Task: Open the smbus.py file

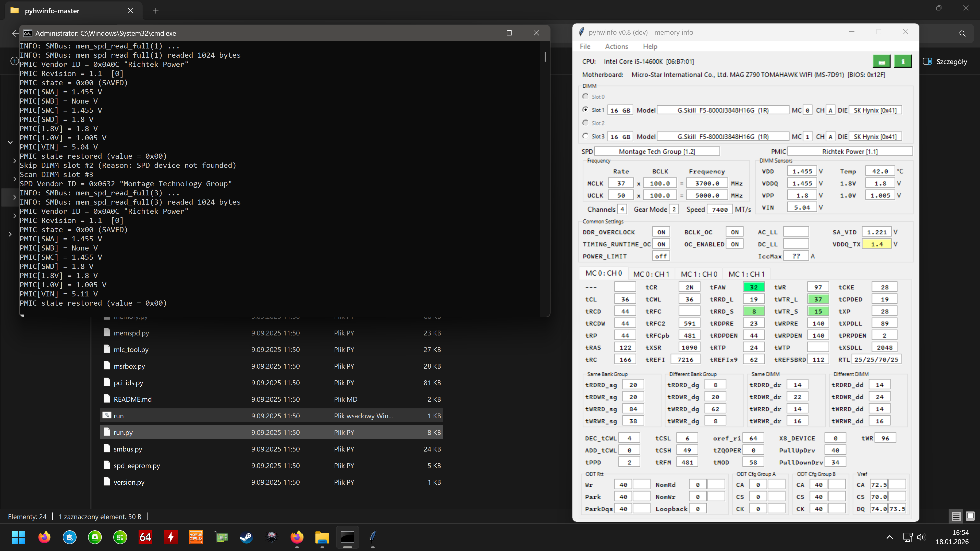Action: coord(128,449)
